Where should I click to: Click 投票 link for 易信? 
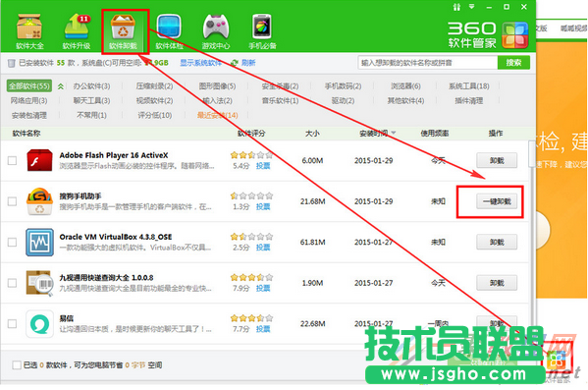263,329
